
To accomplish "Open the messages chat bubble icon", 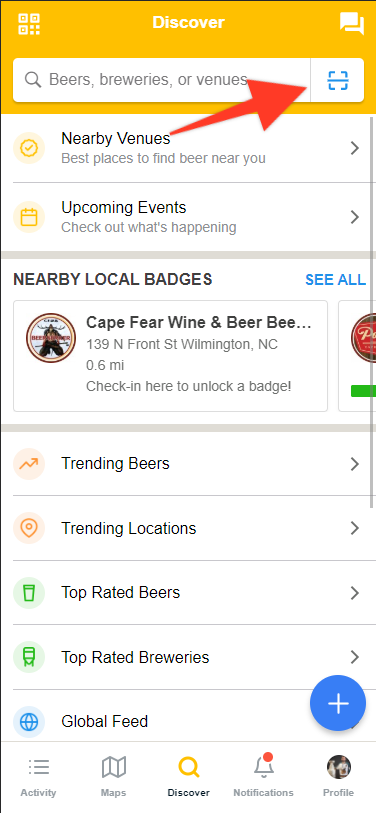I will (x=352, y=23).
